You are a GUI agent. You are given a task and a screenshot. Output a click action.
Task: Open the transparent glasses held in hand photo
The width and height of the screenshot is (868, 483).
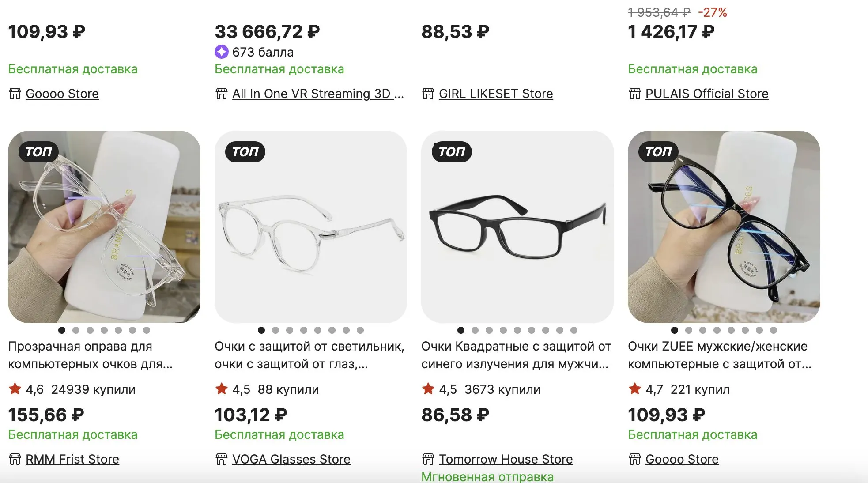click(104, 226)
